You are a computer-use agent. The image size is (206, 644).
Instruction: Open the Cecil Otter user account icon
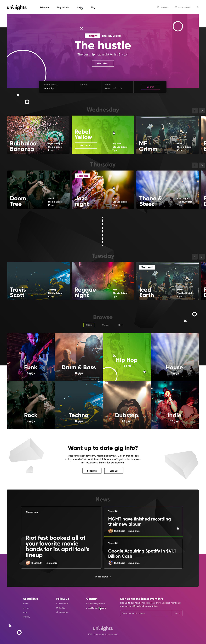coord(176,7)
